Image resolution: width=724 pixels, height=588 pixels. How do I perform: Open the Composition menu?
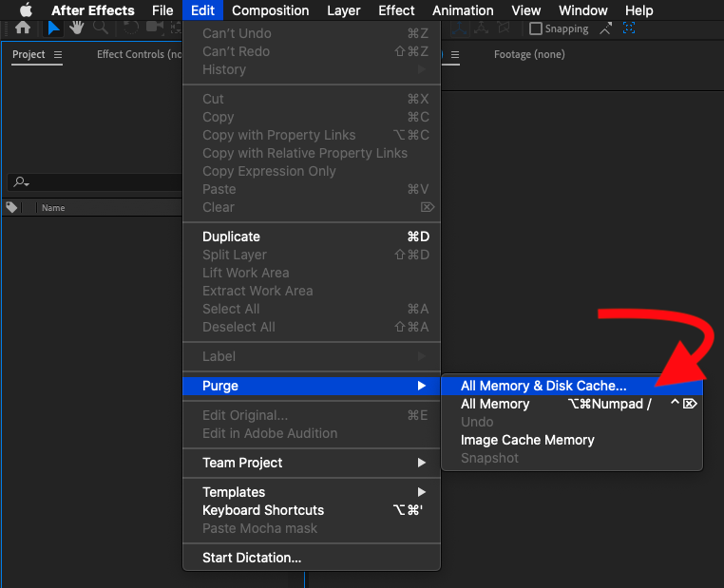(271, 10)
